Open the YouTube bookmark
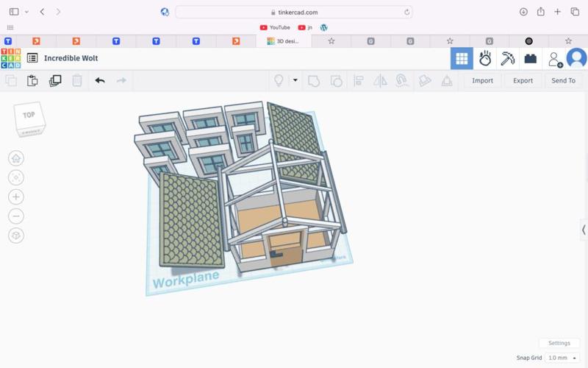 click(275, 27)
